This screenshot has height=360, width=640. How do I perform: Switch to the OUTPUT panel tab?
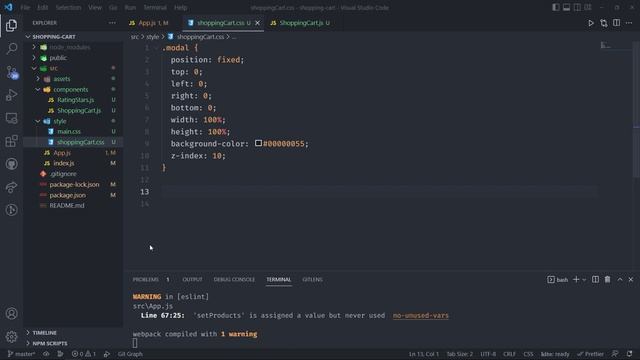[192, 280]
